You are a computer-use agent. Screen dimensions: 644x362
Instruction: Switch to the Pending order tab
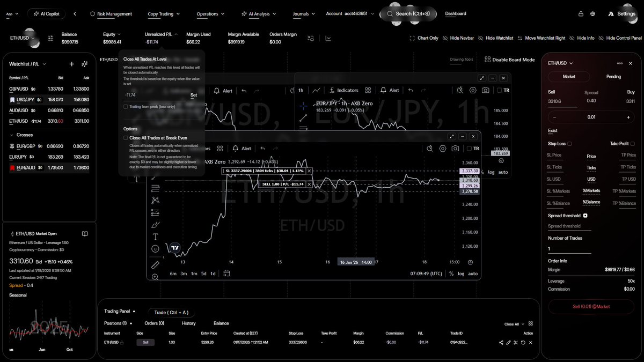pos(613,77)
